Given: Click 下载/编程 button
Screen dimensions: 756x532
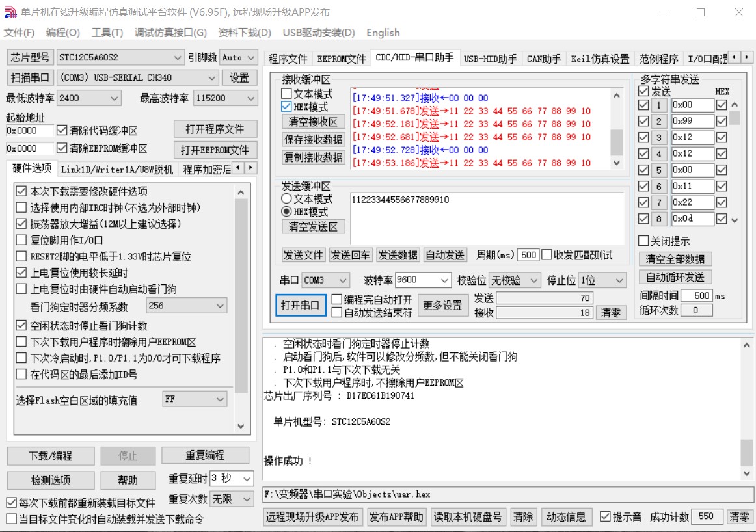Looking at the screenshot, I should 51,456.
